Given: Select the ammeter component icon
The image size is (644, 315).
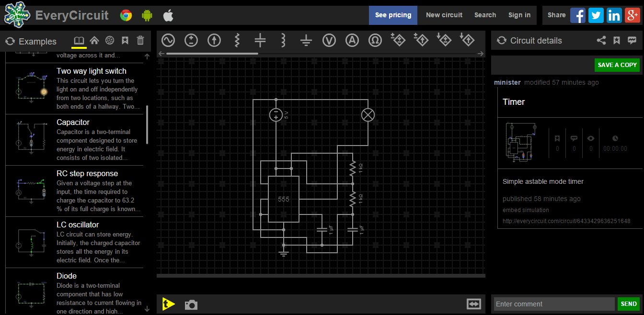Looking at the screenshot, I should pos(352,40).
